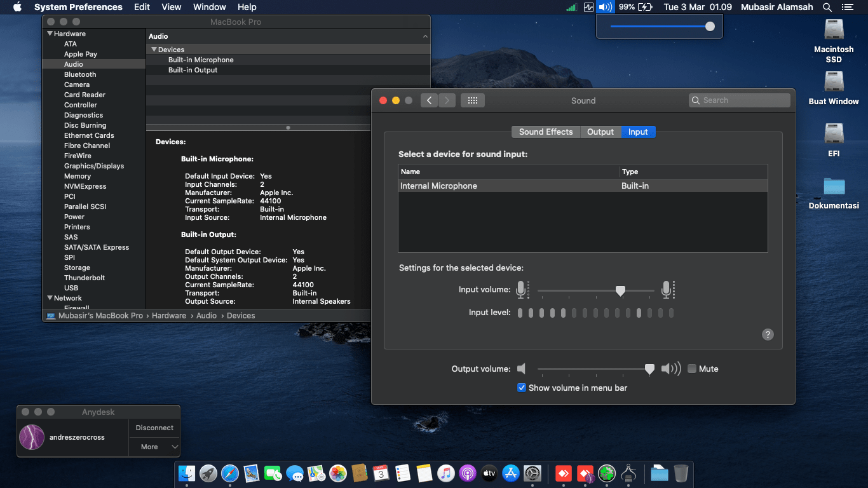Click forward arrow in Sound window
868x488 pixels.
pos(447,100)
